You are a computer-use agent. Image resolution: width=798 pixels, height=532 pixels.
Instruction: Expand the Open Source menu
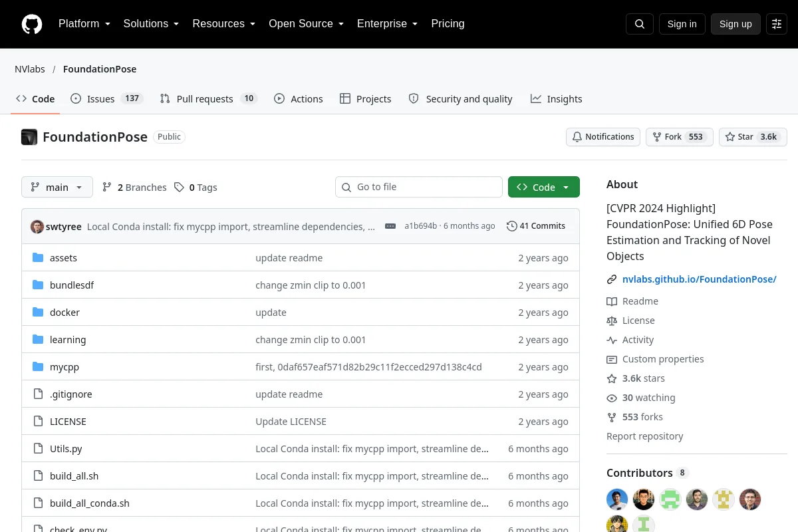point(306,24)
